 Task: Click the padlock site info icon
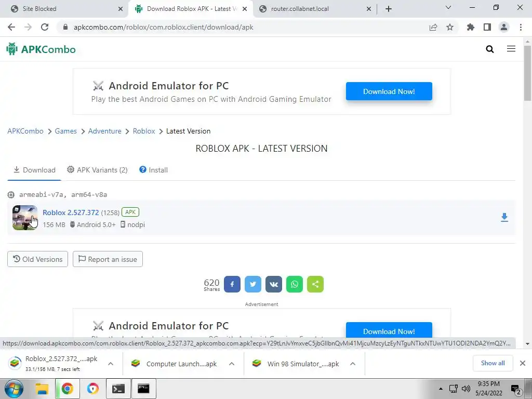pos(65,27)
